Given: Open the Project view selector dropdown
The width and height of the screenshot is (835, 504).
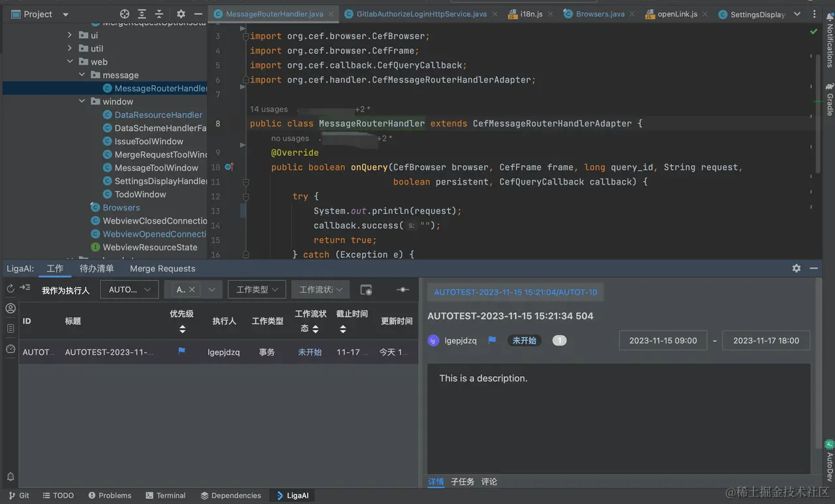Looking at the screenshot, I should click(40, 14).
